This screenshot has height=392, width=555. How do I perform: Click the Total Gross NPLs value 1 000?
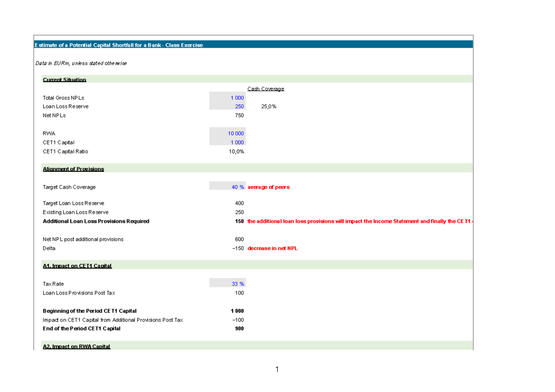coord(237,98)
